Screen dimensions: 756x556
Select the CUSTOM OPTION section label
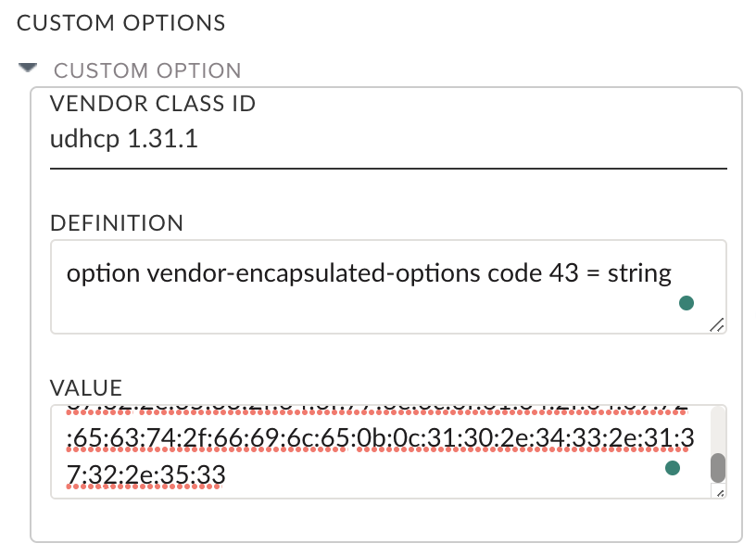coord(148,69)
